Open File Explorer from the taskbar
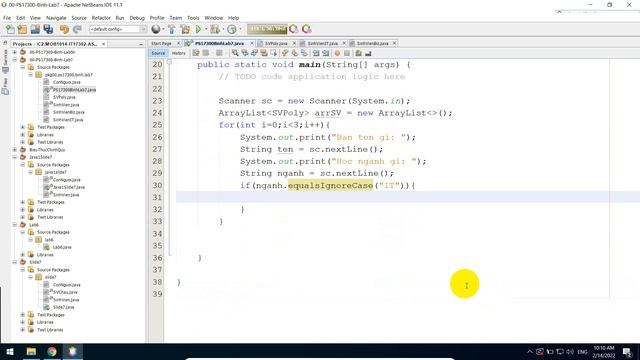Screen dimensions: 640x360 click(31, 351)
